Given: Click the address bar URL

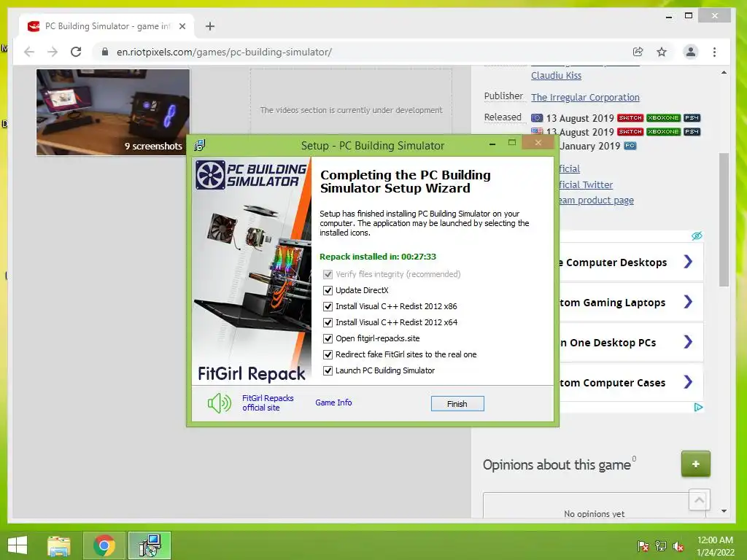Looking at the screenshot, I should pos(224,52).
